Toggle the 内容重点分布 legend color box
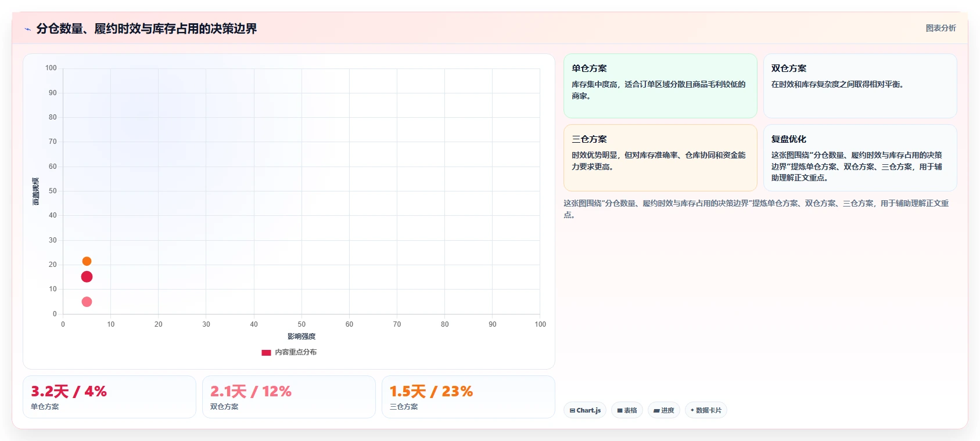 266,352
